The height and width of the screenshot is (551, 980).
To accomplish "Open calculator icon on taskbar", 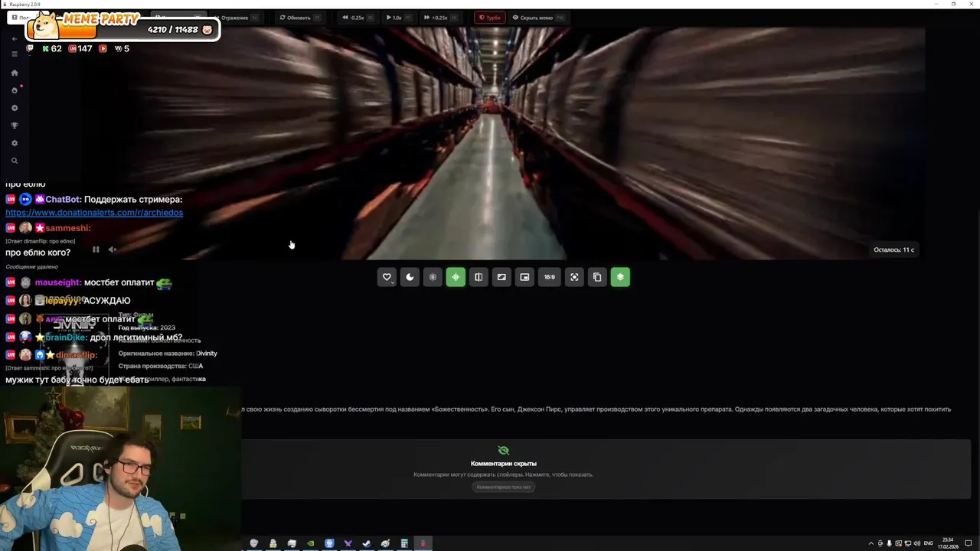I will click(x=404, y=543).
